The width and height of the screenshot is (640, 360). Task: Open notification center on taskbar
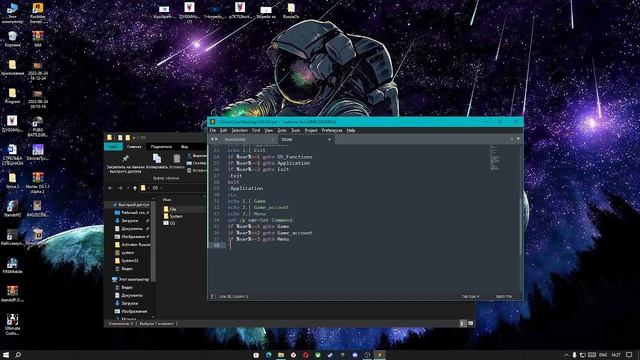[x=630, y=355]
